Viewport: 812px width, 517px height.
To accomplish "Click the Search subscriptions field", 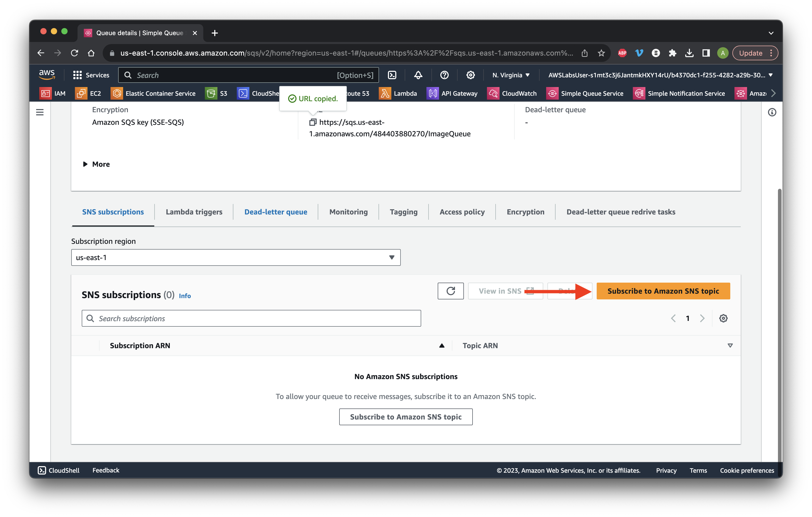I will click(x=251, y=318).
